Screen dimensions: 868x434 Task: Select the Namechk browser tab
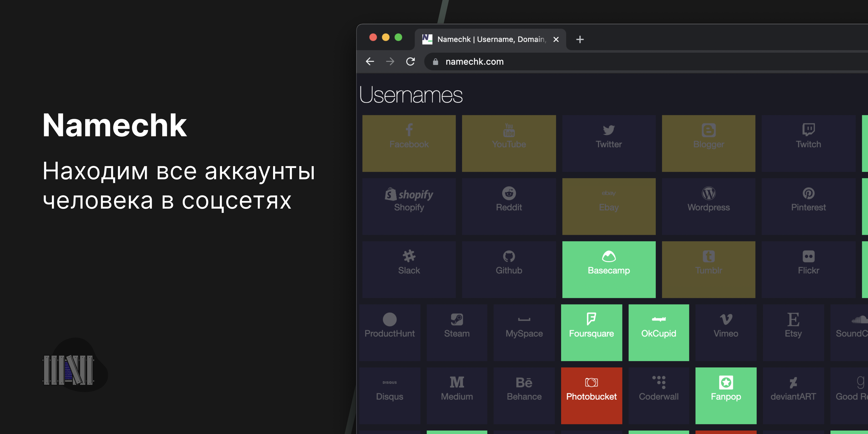(x=490, y=39)
